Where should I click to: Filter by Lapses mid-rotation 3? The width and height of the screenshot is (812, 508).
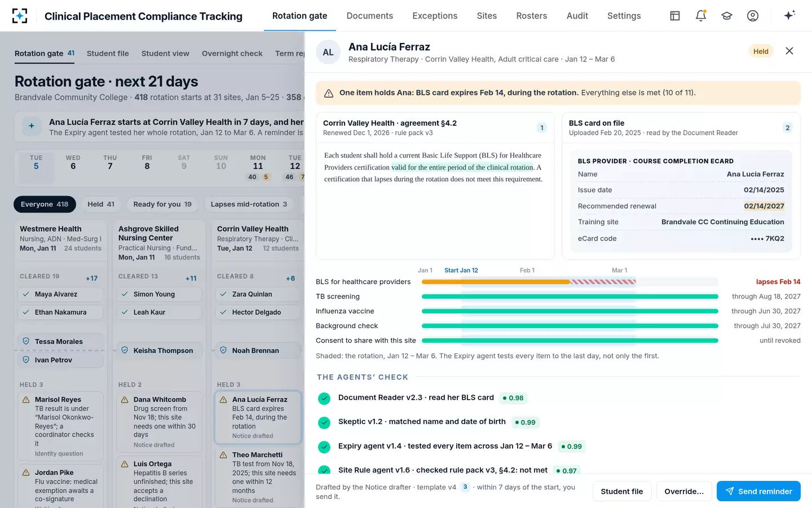(249, 204)
